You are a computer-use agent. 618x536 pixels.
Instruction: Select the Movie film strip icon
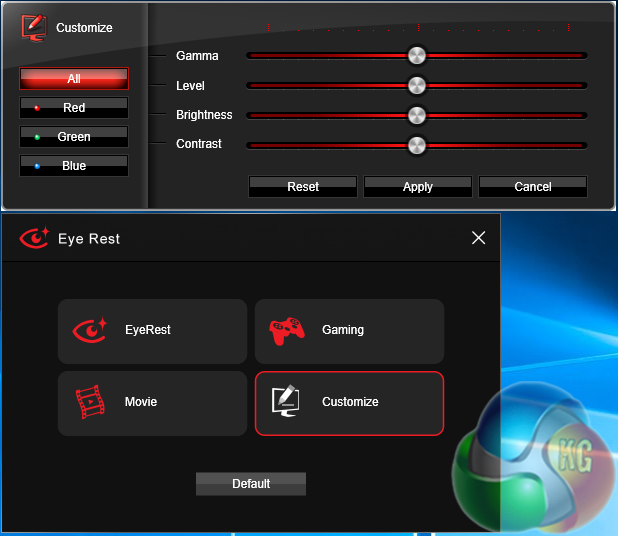[x=90, y=402]
